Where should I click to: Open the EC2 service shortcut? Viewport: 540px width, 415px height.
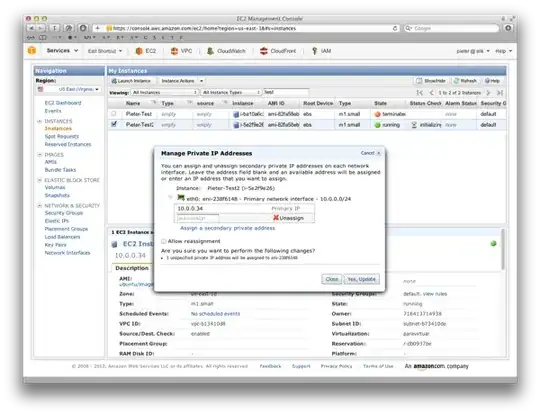pyautogui.click(x=146, y=51)
